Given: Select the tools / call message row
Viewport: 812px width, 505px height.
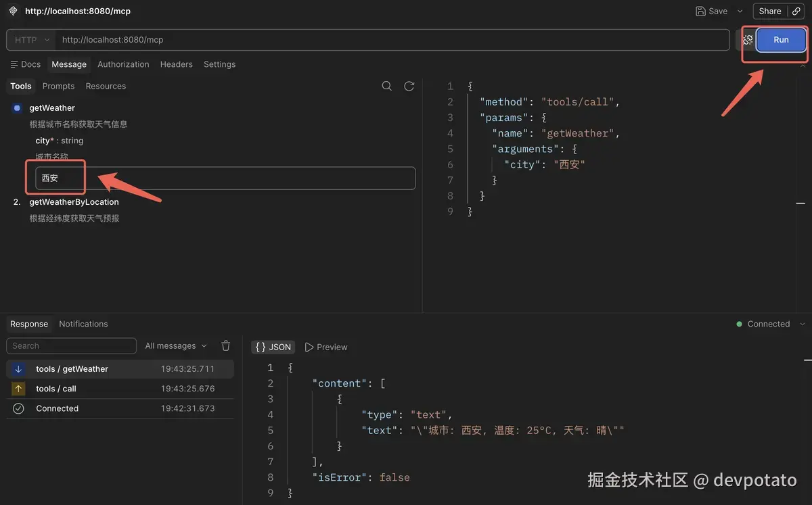Looking at the screenshot, I should 120,389.
